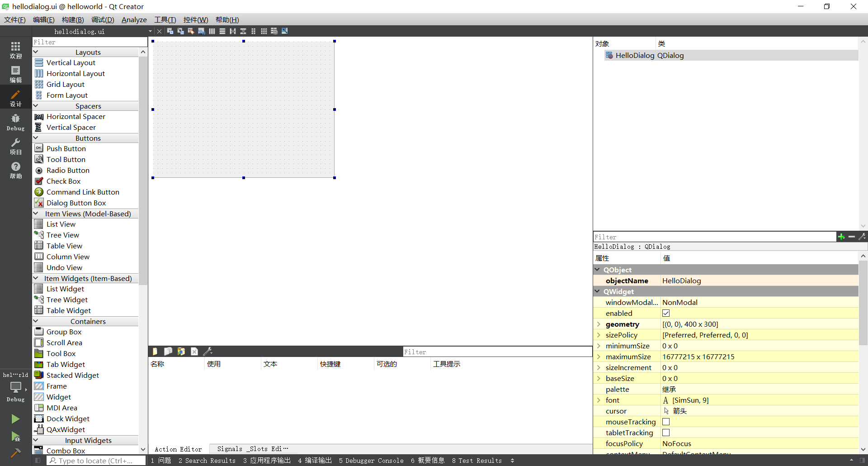Open the 8 Test Results pane
The height and width of the screenshot is (466, 868).
coord(477,461)
